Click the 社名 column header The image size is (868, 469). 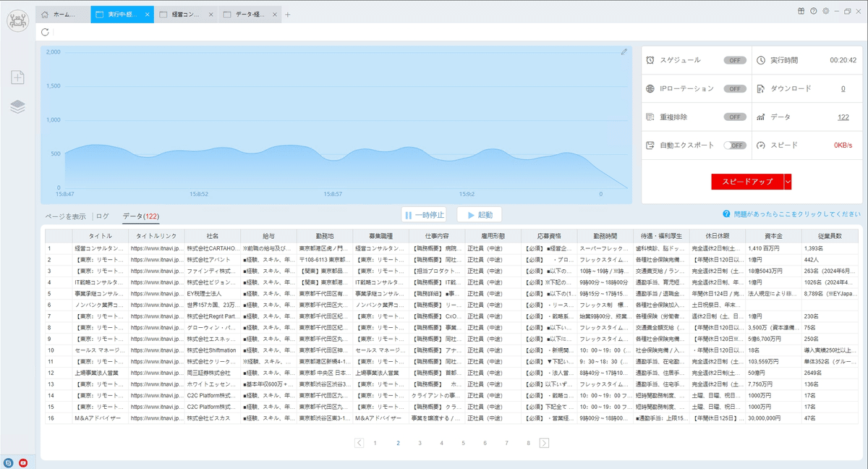coord(212,236)
